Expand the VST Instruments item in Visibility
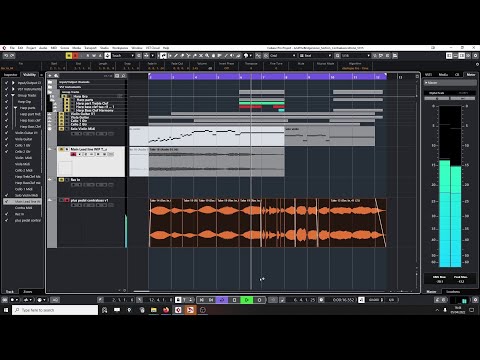The width and height of the screenshot is (480, 360). click(13, 89)
